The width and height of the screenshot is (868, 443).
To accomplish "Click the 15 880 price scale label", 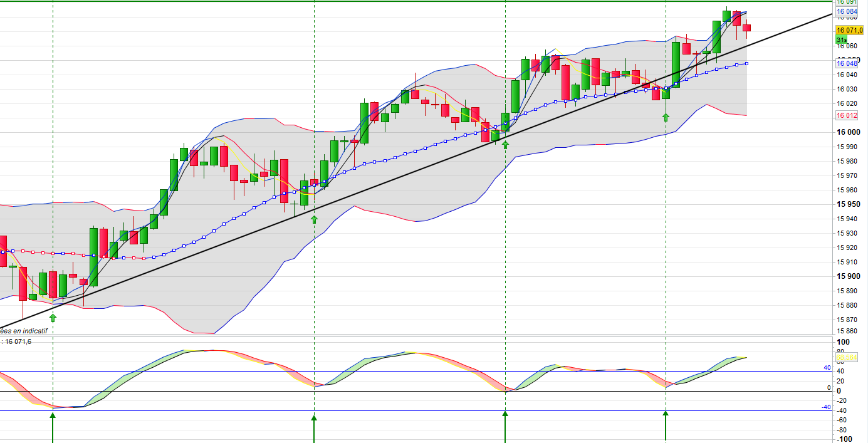I will tap(848, 305).
